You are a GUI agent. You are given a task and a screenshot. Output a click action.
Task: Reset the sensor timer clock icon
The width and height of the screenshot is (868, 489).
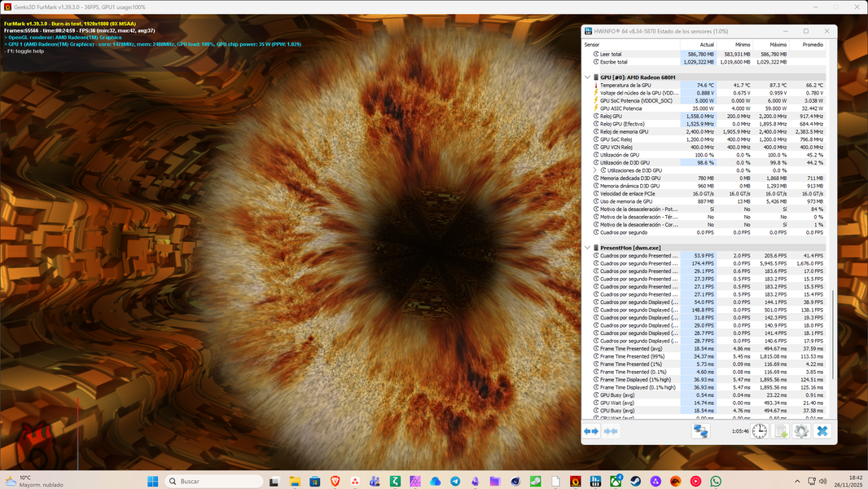pos(759,430)
